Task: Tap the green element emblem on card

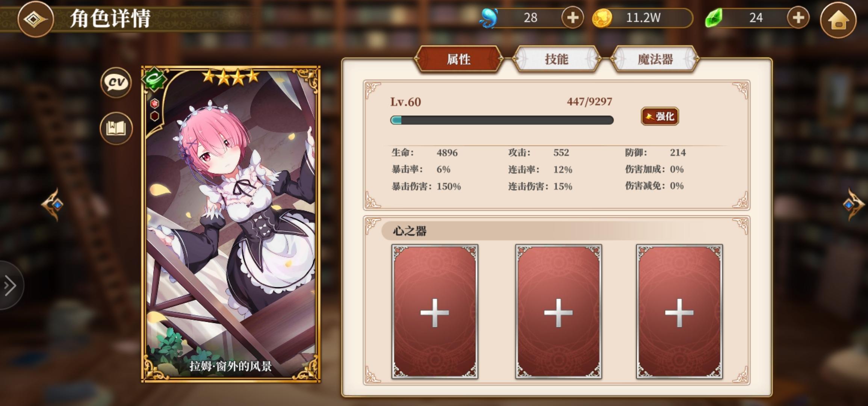Action: click(x=154, y=80)
